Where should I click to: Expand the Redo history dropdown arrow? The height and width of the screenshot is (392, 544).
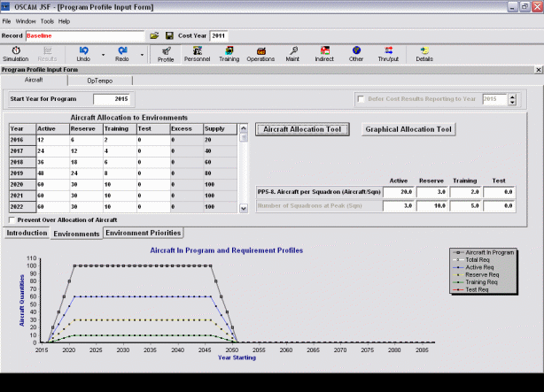pyautogui.click(x=142, y=55)
